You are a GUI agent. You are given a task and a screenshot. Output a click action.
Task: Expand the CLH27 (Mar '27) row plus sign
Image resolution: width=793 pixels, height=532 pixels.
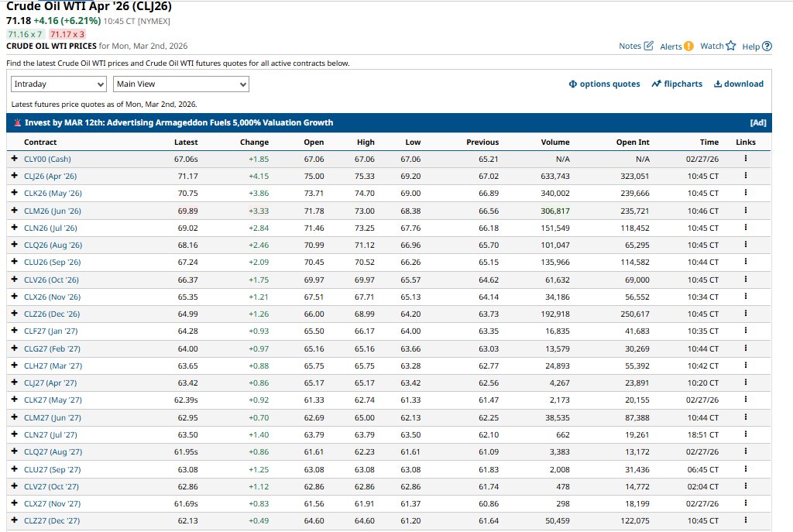(x=14, y=365)
